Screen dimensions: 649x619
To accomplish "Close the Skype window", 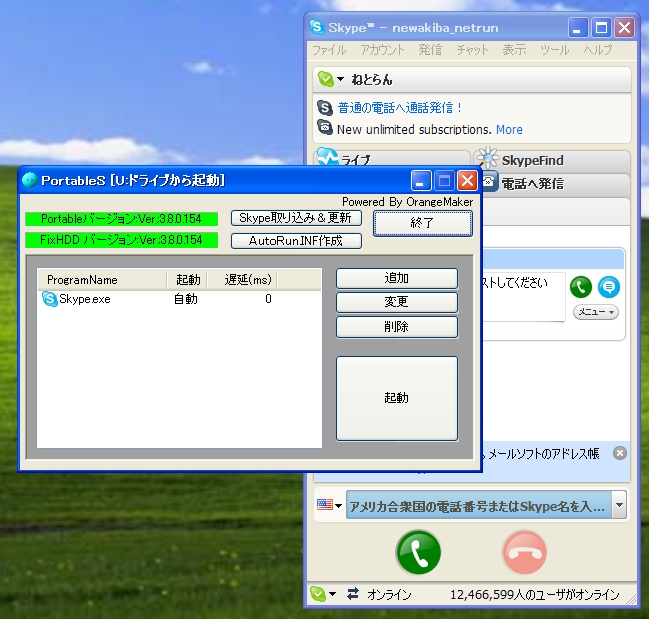I will coord(624,28).
